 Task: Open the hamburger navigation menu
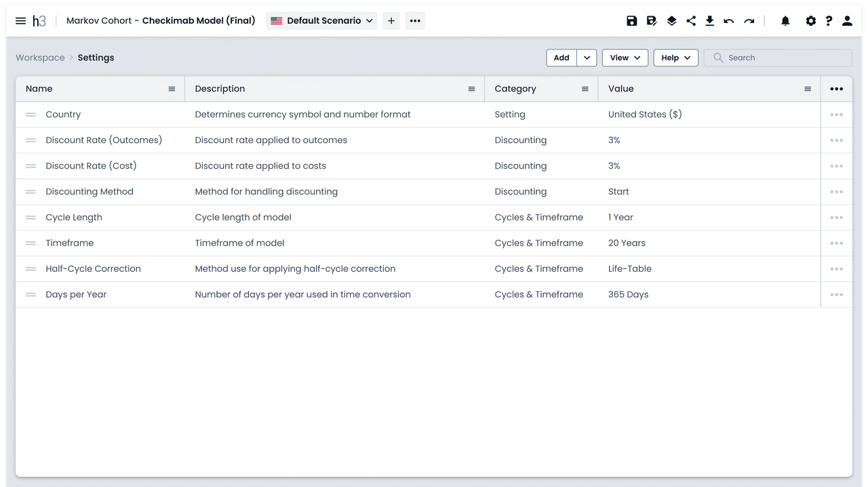pyautogui.click(x=20, y=21)
